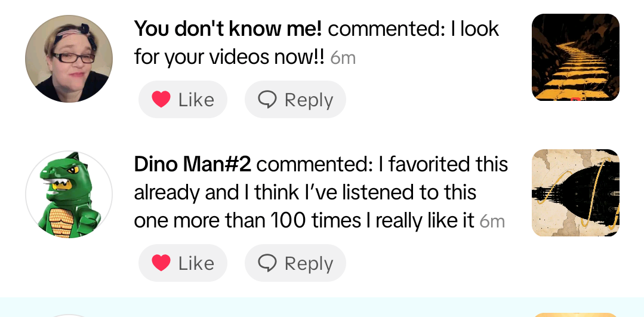The width and height of the screenshot is (644, 317).
Task: Tap the speech bubble icon under Dino Man#2's comment
Action: pos(267,263)
